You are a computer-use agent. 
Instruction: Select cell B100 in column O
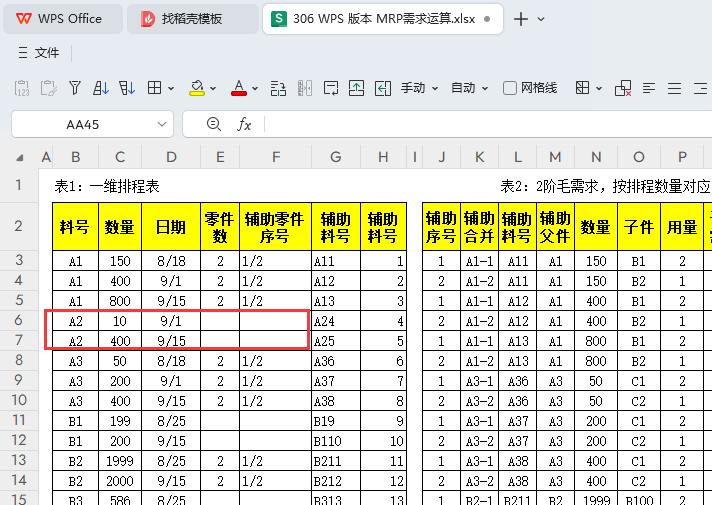[x=638, y=500]
